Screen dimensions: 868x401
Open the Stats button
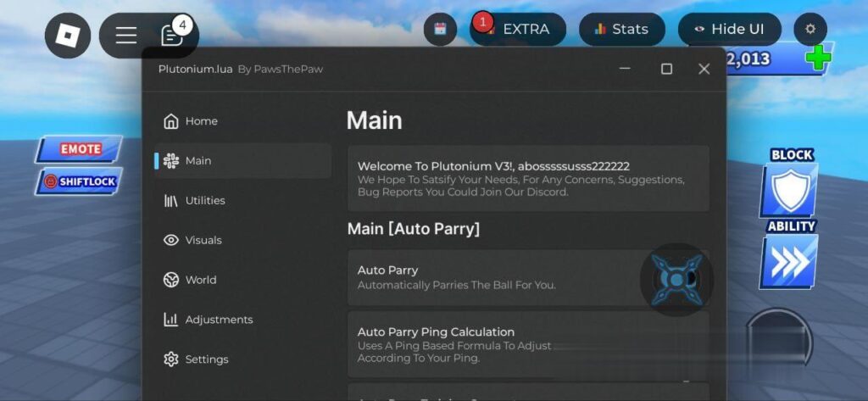(621, 29)
